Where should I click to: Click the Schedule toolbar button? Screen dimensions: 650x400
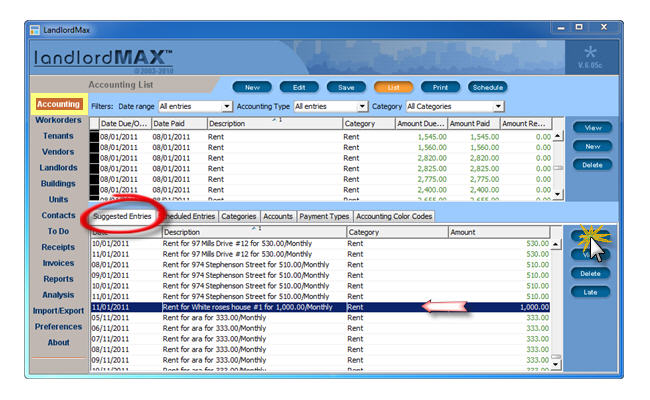click(488, 87)
